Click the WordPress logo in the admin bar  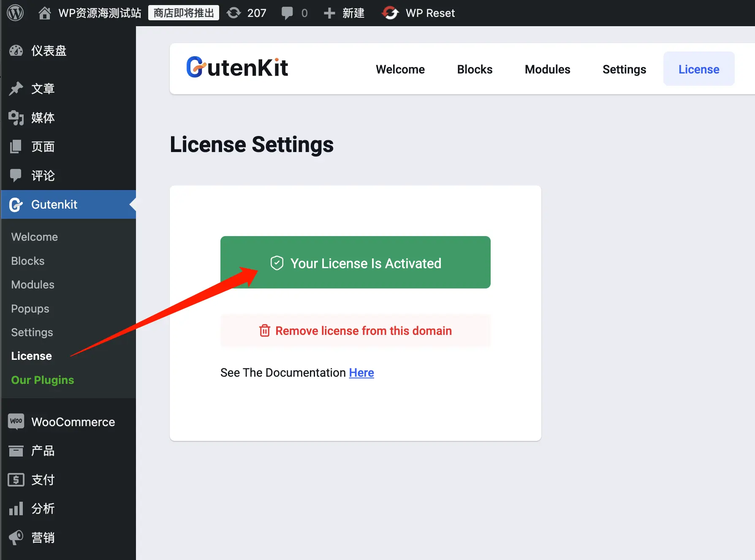pos(15,13)
